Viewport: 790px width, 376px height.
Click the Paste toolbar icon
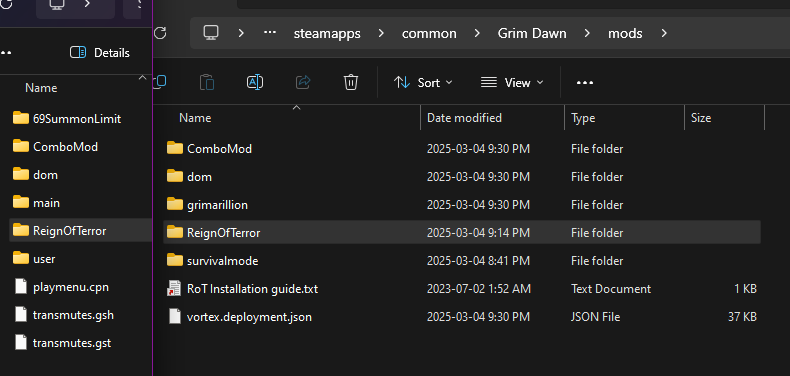pos(207,82)
